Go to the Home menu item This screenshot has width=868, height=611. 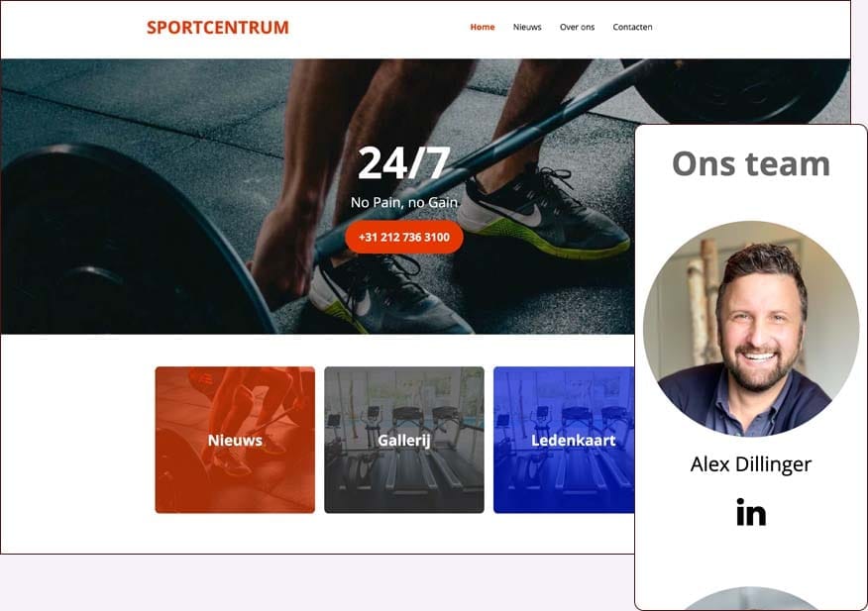(483, 27)
